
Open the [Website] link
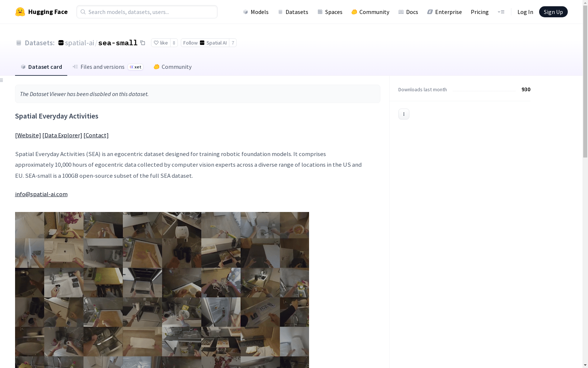click(x=28, y=135)
